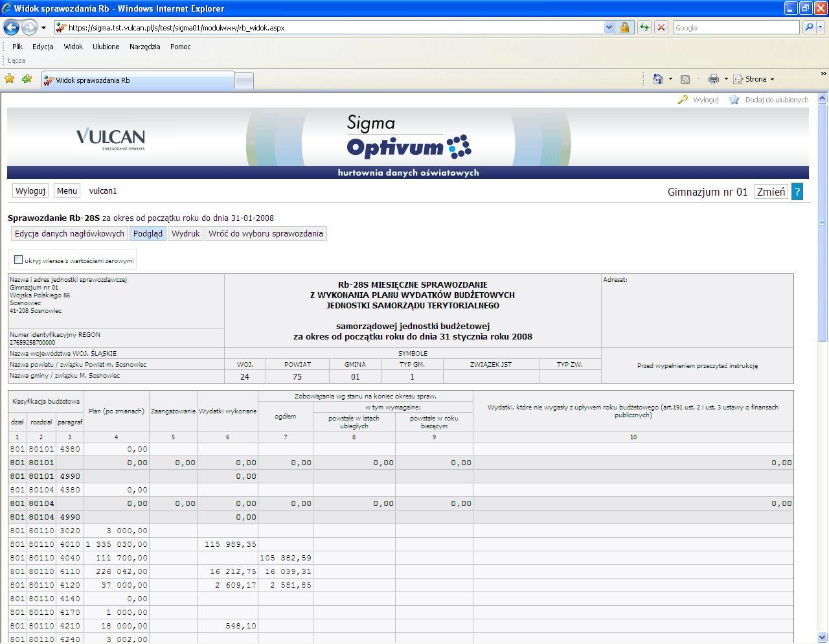Click the Add to Favorites icon
829x644 pixels.
(x=27, y=79)
